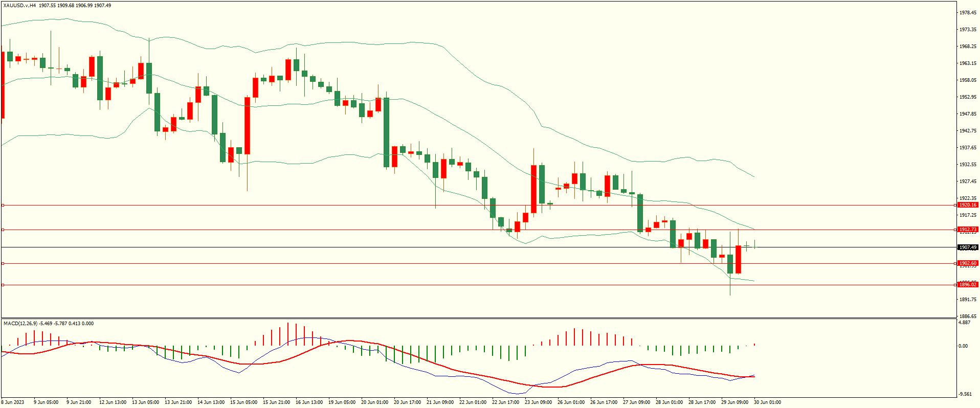Screen dimensions: 980x408
Task: Click the separator between chart and MACD panel
Action: tap(478, 318)
